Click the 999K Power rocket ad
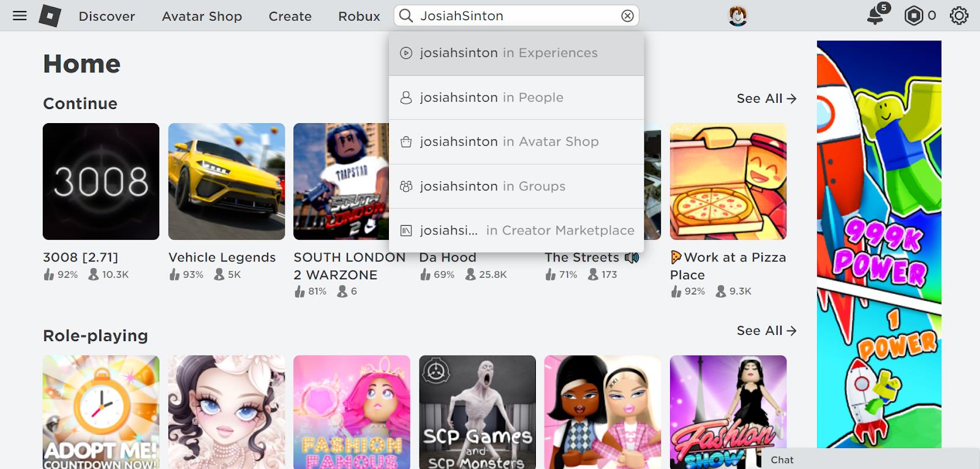 pos(879,244)
